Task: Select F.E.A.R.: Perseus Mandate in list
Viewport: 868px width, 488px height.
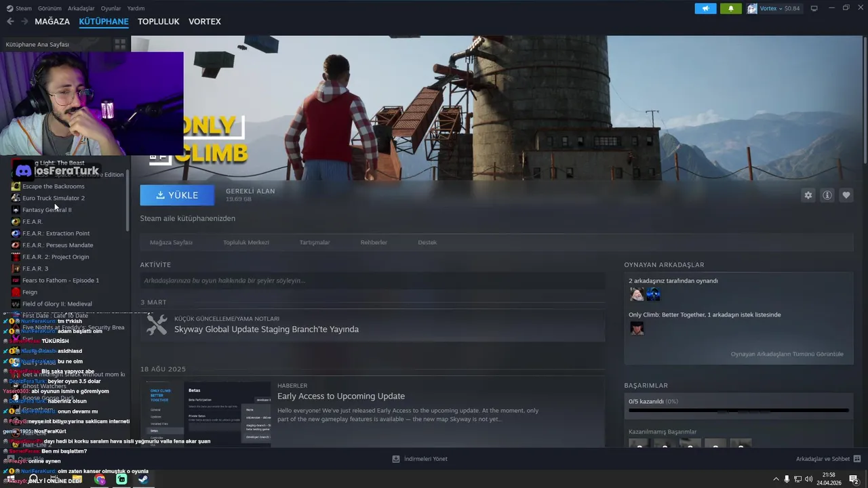Action: pos(58,245)
